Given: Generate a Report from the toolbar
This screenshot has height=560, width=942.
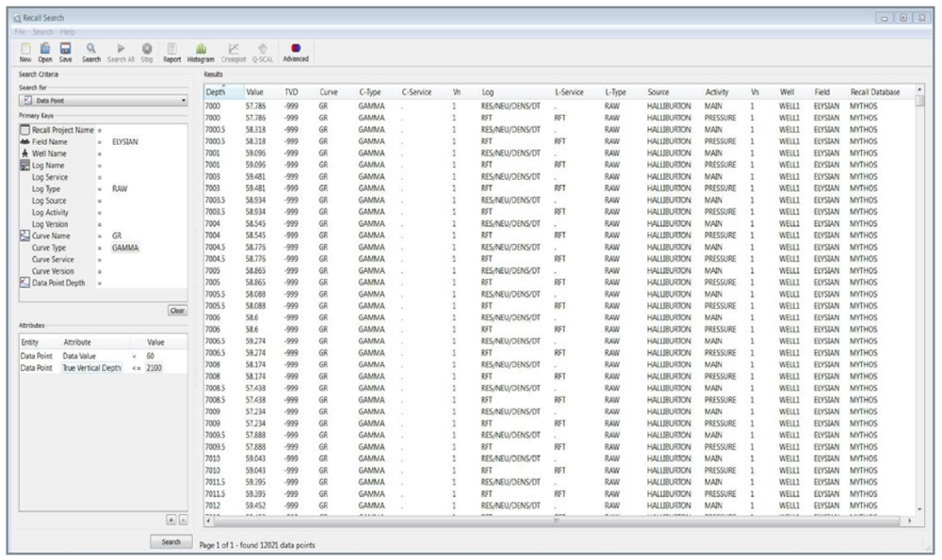Looking at the screenshot, I should (171, 52).
